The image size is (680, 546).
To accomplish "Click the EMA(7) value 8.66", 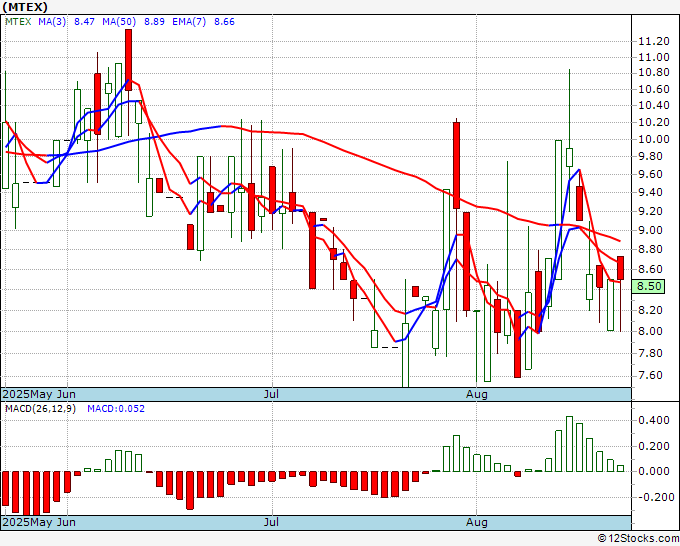I will (224, 21).
